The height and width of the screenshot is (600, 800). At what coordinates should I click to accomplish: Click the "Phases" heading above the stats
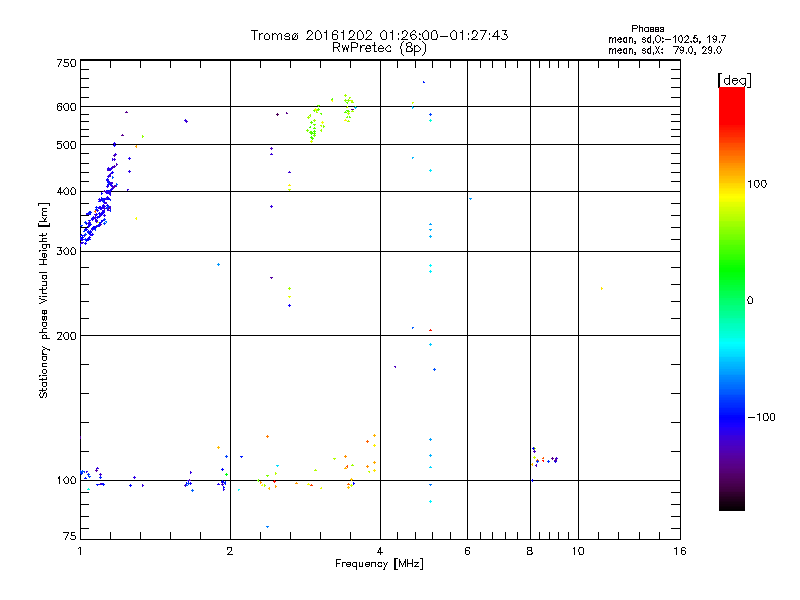point(647,29)
